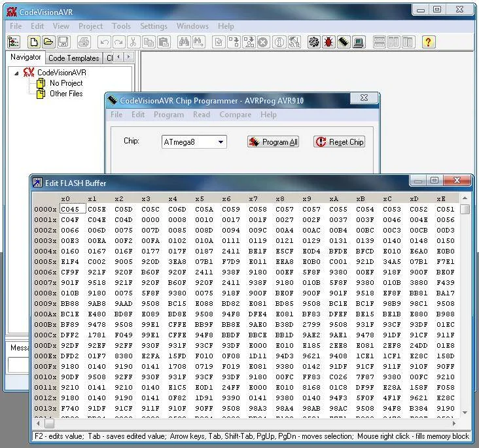This screenshot has height=448, width=479.
Task: Open the Project menu
Action: click(90, 26)
